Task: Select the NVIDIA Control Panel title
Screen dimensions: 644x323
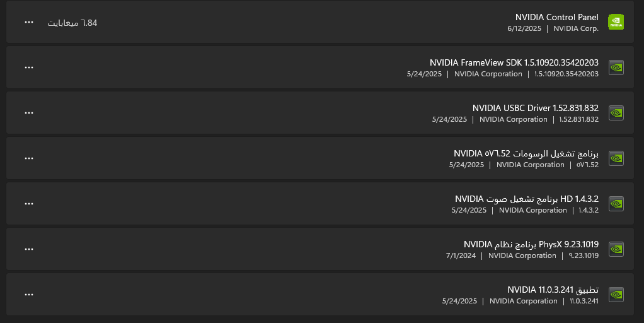Action: click(557, 17)
